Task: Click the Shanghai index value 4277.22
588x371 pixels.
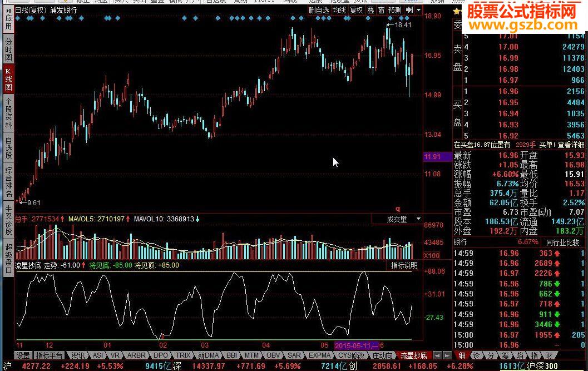Action: pyautogui.click(x=36, y=366)
